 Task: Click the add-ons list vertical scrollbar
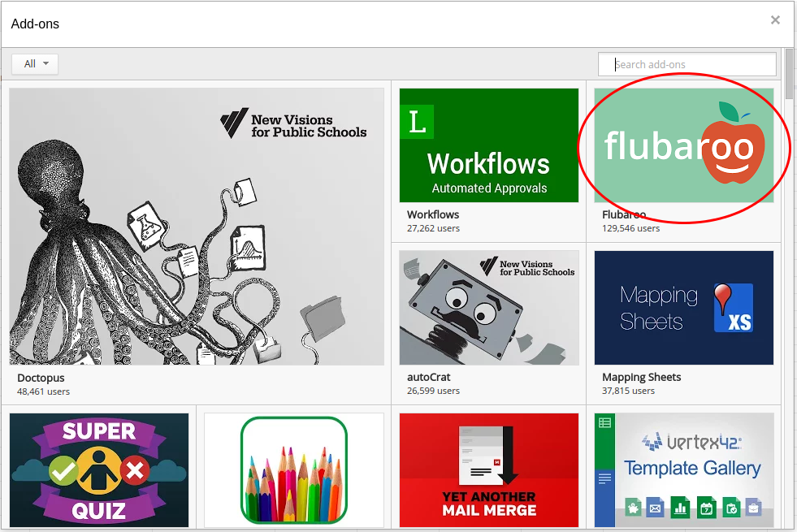pyautogui.click(x=790, y=74)
